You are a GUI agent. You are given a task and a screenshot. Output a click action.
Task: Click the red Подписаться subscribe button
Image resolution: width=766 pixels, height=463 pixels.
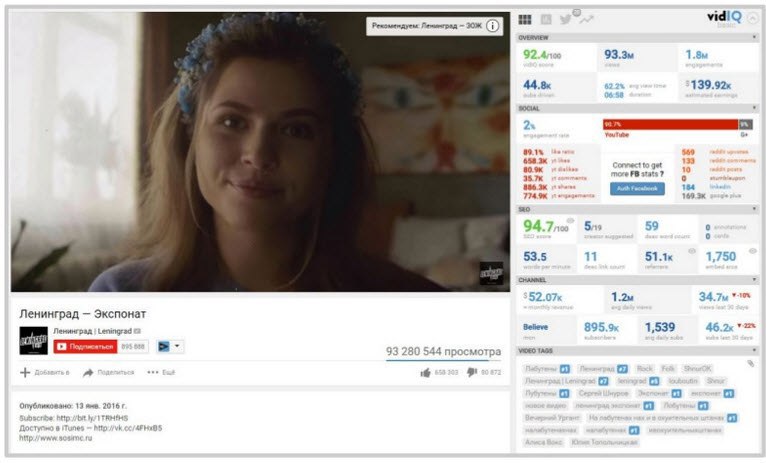pos(85,346)
